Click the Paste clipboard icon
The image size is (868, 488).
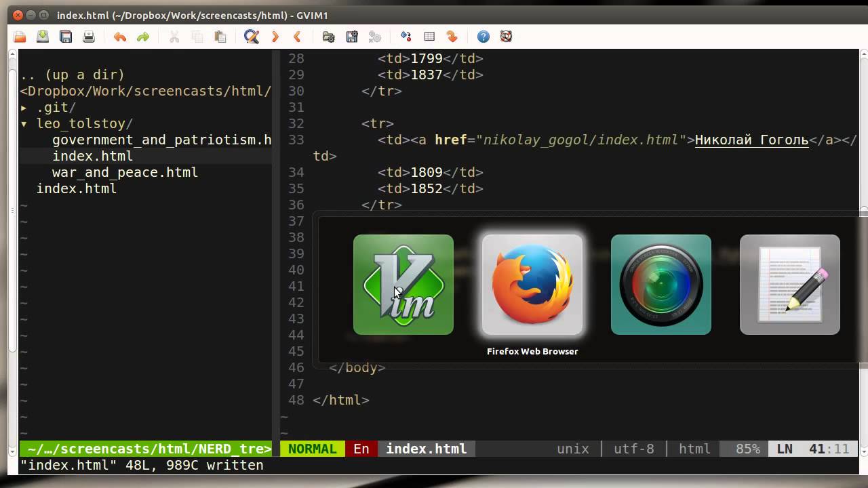coord(220,37)
